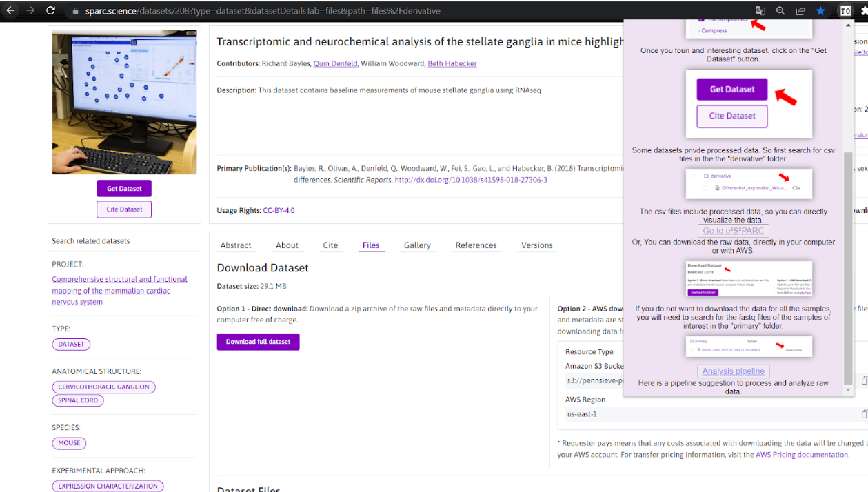
Task: Click the Download Dataset heading
Action: coord(263,268)
